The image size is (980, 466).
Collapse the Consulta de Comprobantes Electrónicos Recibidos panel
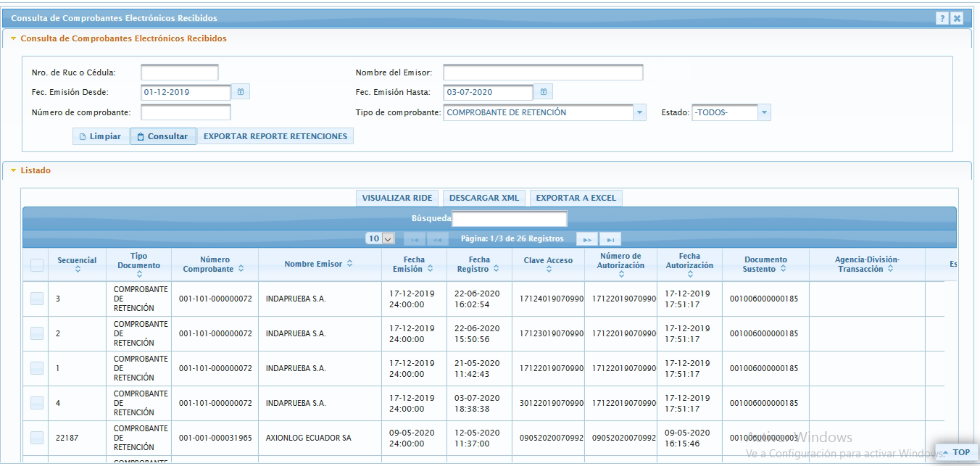[x=13, y=38]
